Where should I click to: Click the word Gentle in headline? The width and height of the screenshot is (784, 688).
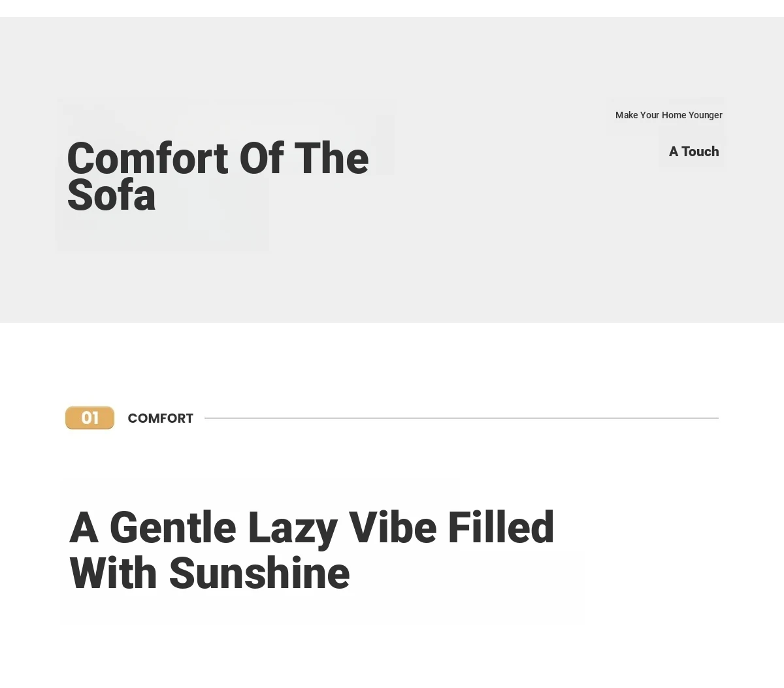click(x=172, y=528)
